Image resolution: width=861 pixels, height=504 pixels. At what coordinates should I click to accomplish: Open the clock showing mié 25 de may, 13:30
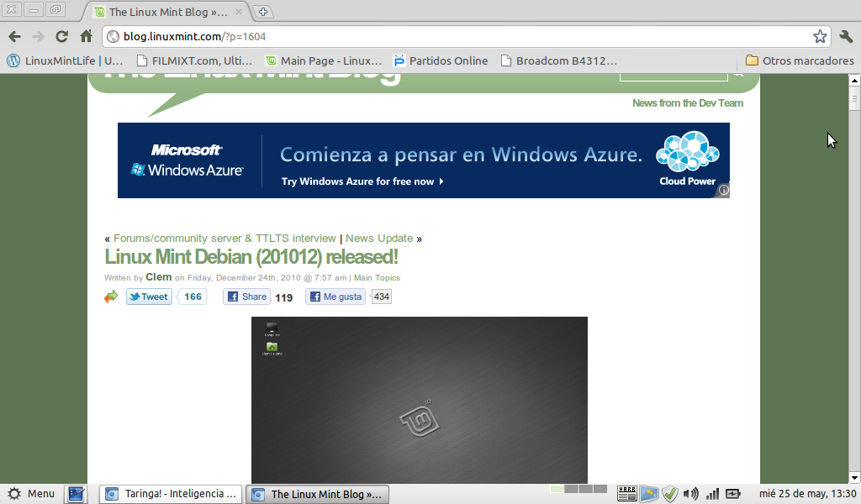(x=807, y=494)
